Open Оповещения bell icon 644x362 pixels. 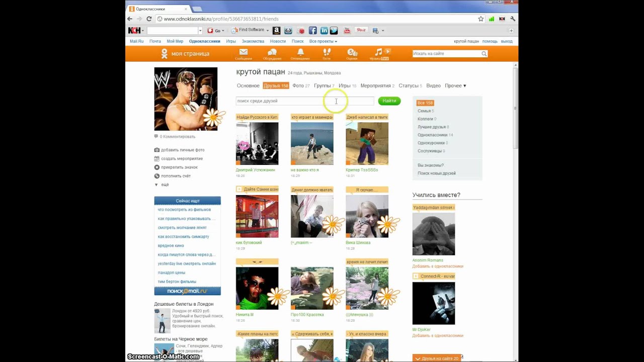pyautogui.click(x=300, y=52)
